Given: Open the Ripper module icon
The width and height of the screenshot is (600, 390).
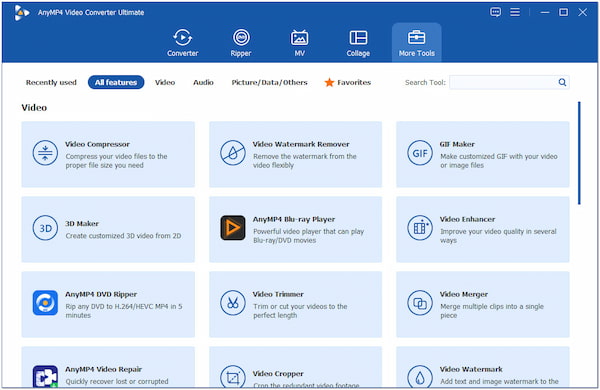Looking at the screenshot, I should (x=241, y=38).
